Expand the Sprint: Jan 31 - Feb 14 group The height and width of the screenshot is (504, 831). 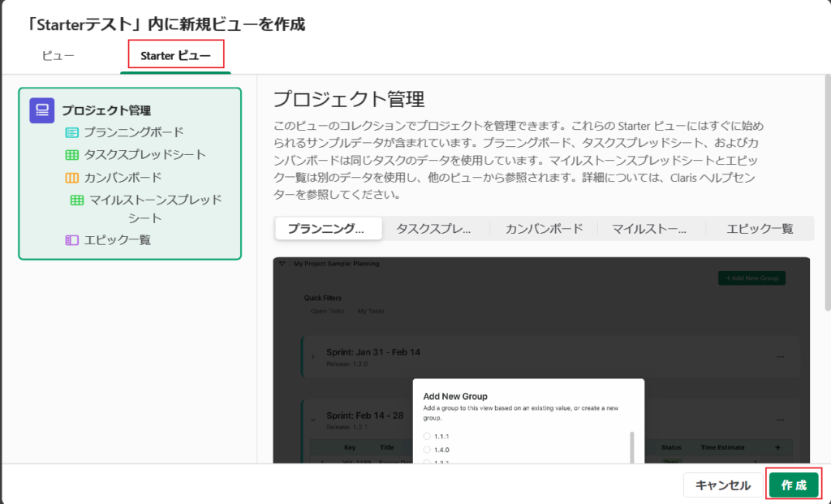313,356
